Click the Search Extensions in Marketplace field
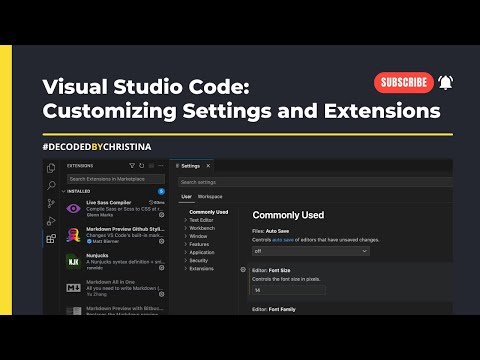The image size is (480, 360). pyautogui.click(x=116, y=179)
